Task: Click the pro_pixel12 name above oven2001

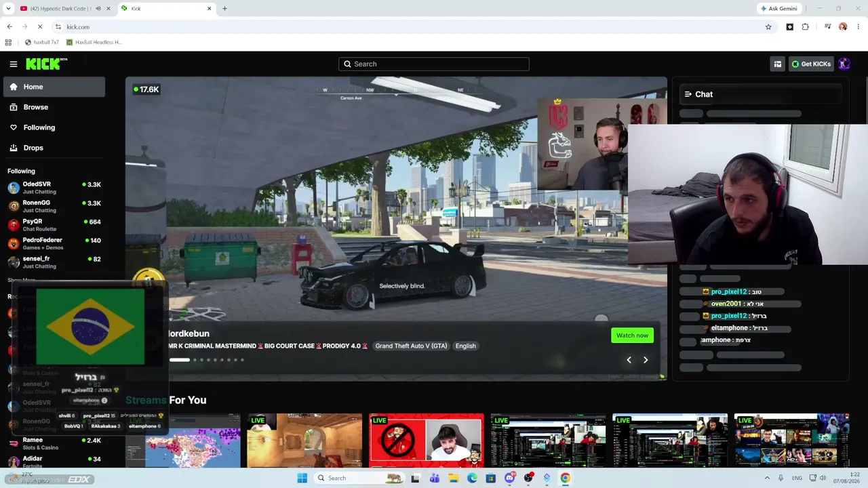Action: [728, 291]
